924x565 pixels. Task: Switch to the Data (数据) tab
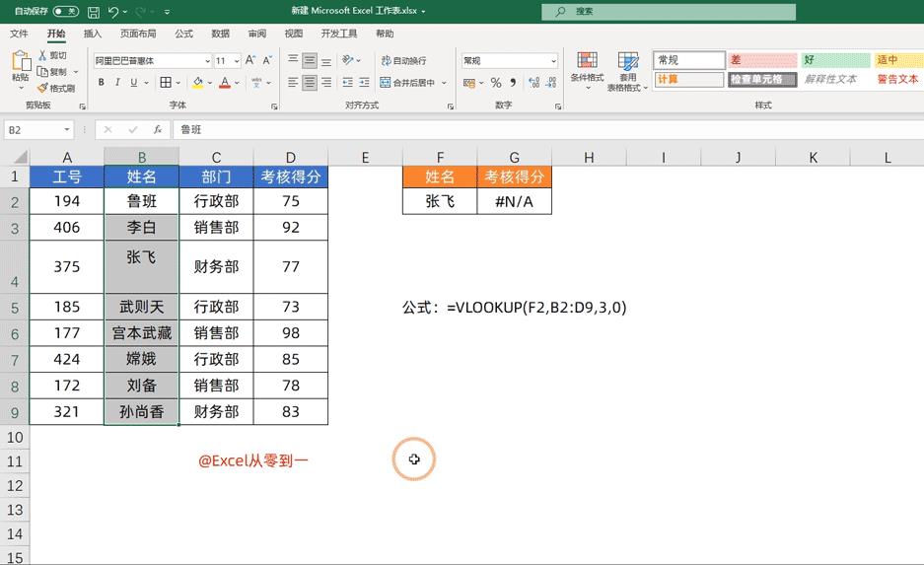click(220, 34)
